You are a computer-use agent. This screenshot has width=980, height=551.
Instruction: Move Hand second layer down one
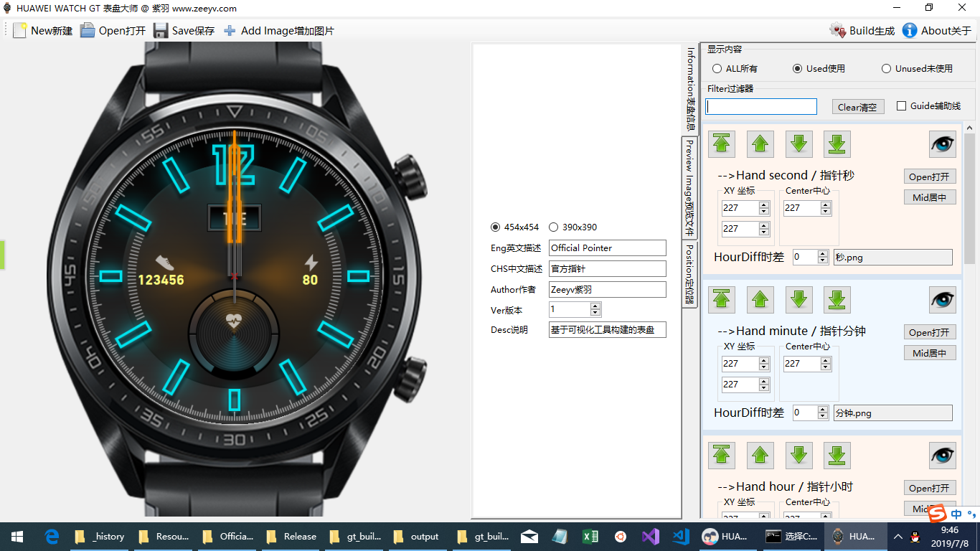(x=799, y=144)
